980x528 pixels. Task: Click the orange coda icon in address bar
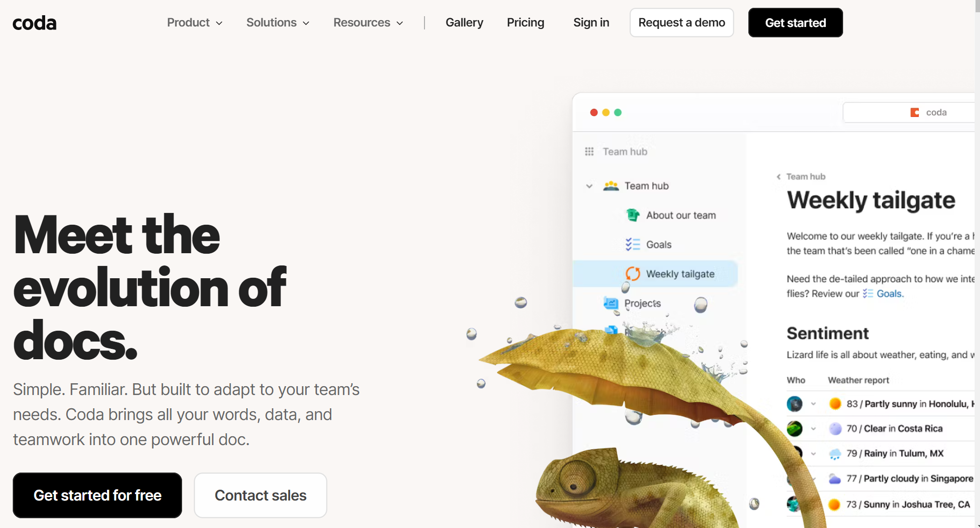(915, 112)
